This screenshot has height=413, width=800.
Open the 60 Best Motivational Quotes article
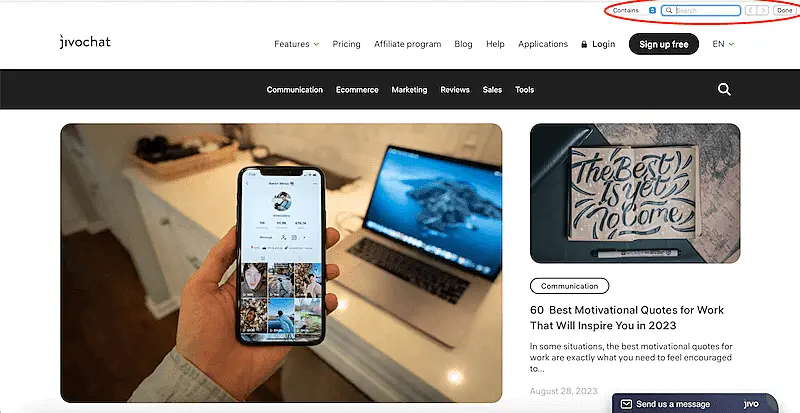point(627,318)
